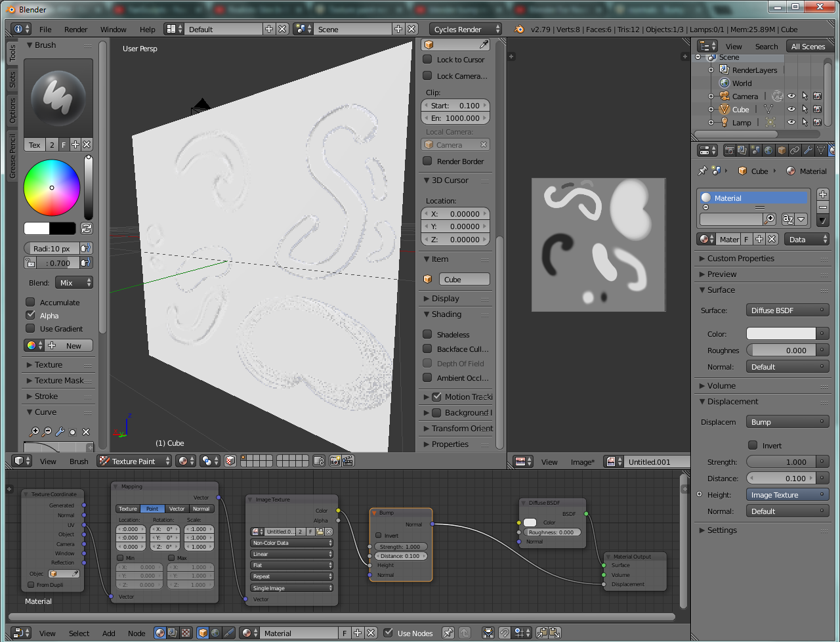Expand the RenderLayers tree item

click(x=711, y=70)
